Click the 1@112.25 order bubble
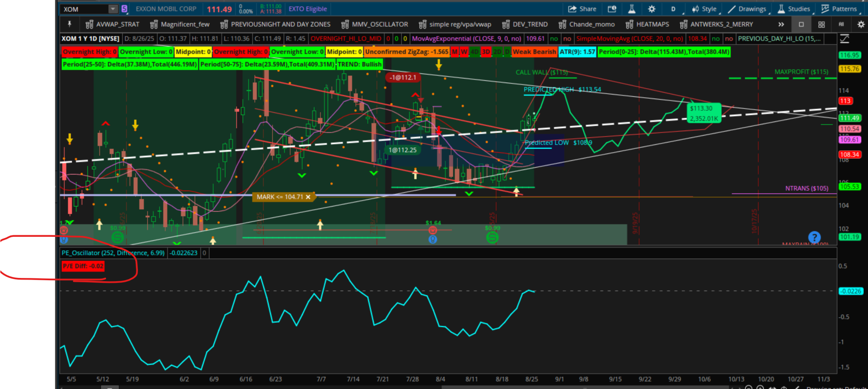This screenshot has width=868, height=389. click(x=402, y=150)
